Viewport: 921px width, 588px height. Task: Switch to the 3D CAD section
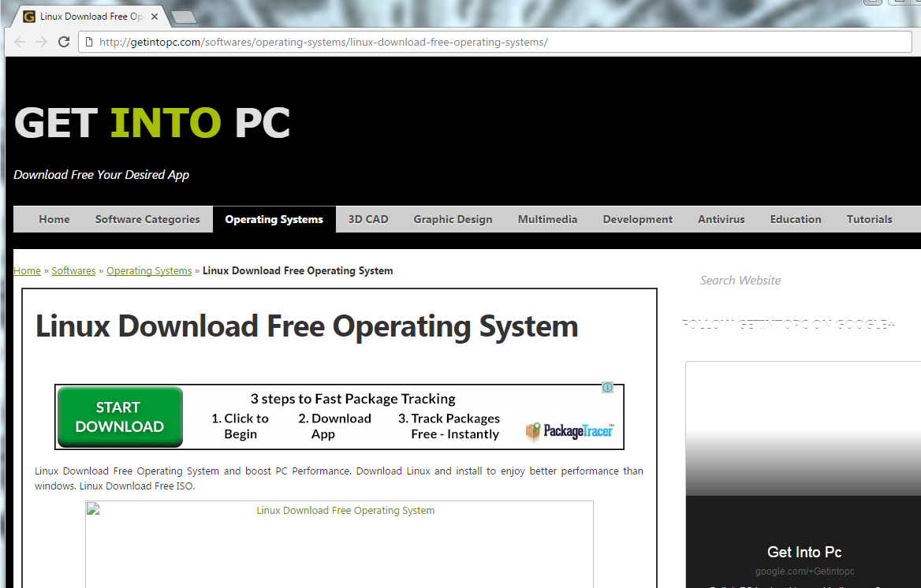pos(367,219)
